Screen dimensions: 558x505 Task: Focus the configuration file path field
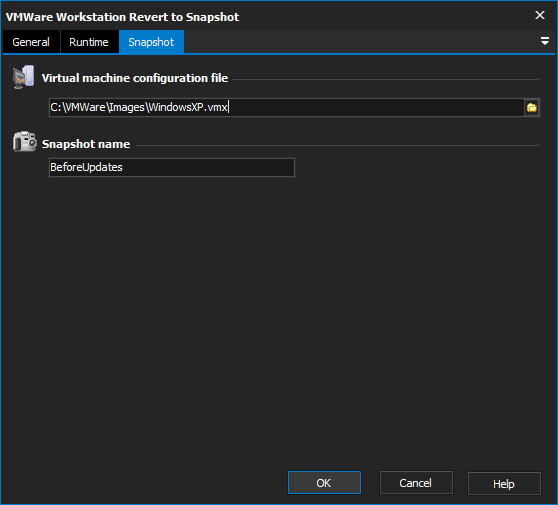(286, 107)
